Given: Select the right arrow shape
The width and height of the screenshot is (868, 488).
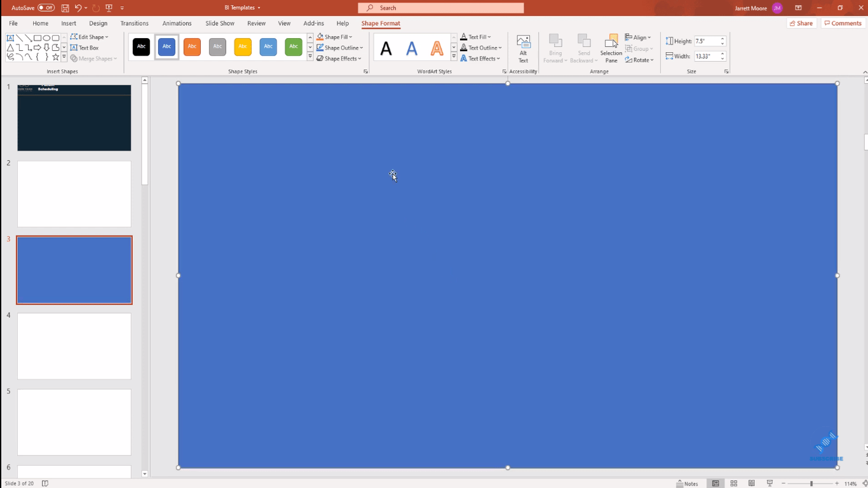Looking at the screenshot, I should point(37,48).
